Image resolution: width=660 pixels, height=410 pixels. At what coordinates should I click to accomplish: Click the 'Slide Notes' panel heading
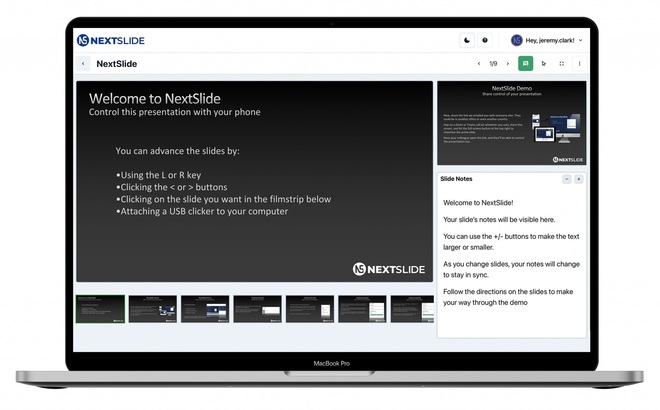pyautogui.click(x=456, y=179)
